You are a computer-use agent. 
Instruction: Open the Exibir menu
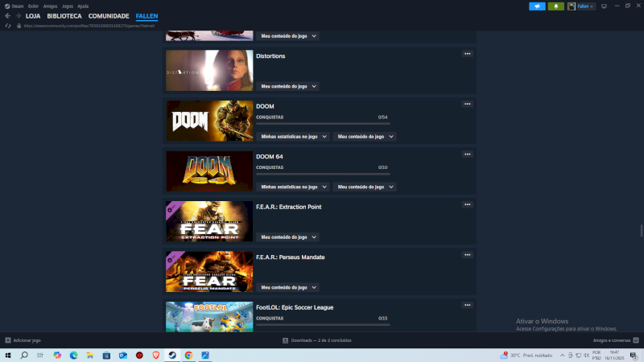(x=33, y=6)
